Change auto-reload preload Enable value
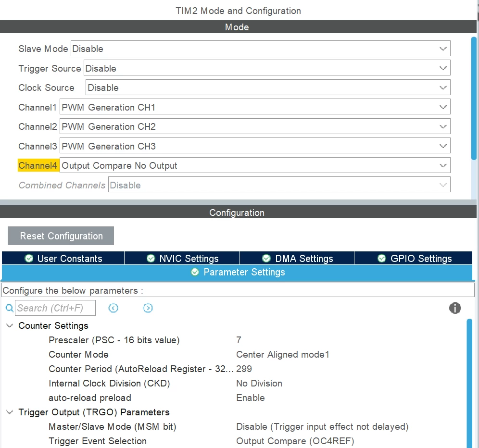This screenshot has height=448, width=479. pyautogui.click(x=251, y=398)
